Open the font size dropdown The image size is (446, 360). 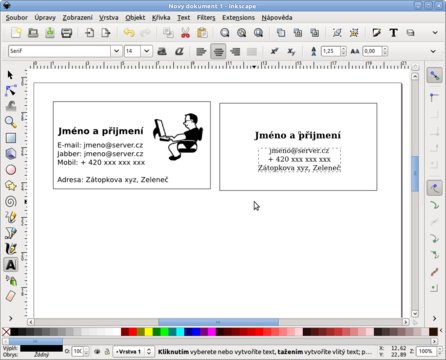pos(146,51)
